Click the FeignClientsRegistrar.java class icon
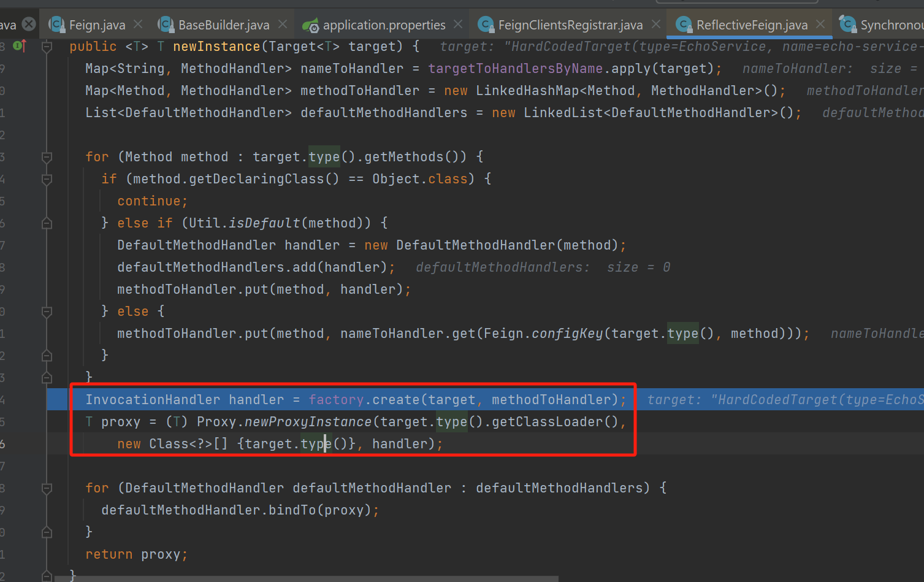The height and width of the screenshot is (582, 924). pos(486,25)
